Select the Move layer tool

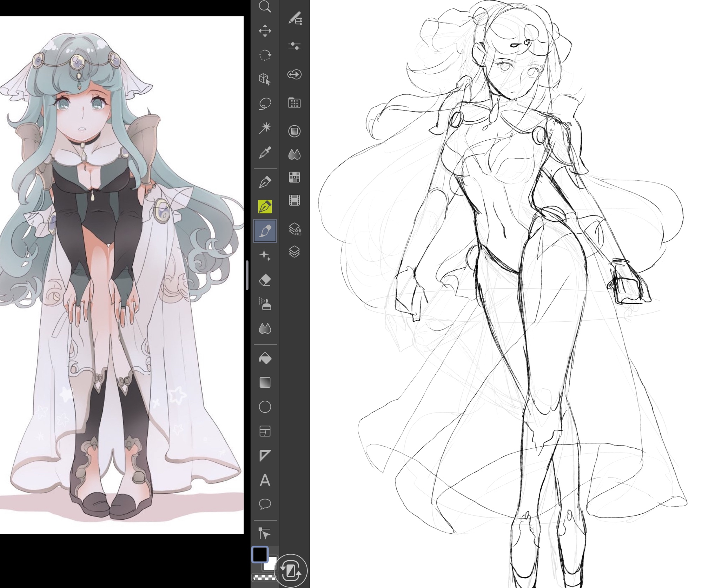[x=265, y=31]
